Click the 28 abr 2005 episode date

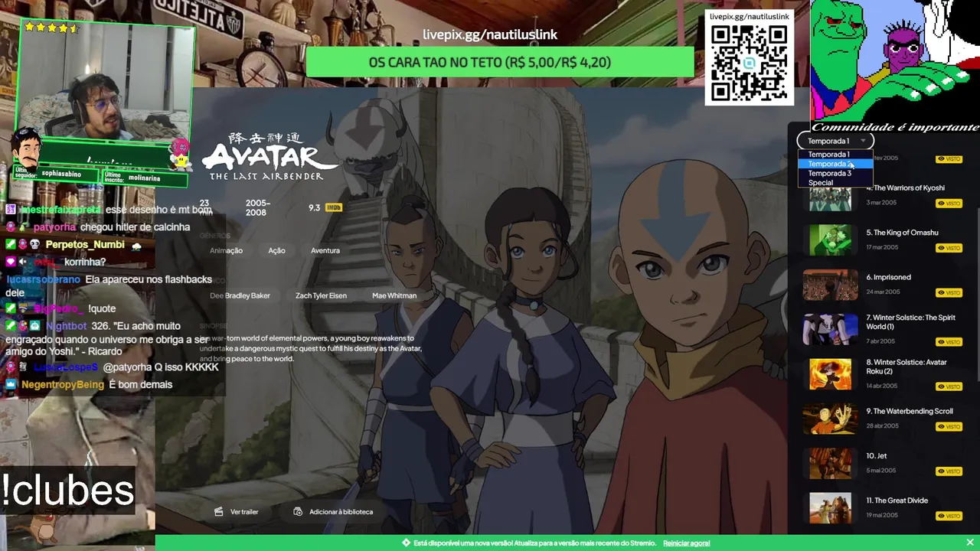[x=882, y=425]
